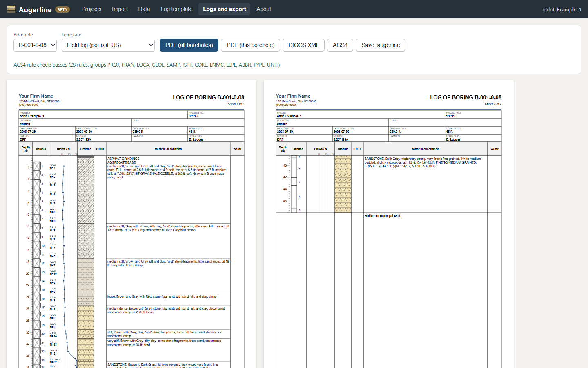Click 'Bottom of boring at 48 ft.' text
This screenshot has height=368, width=588.
tap(383, 216)
